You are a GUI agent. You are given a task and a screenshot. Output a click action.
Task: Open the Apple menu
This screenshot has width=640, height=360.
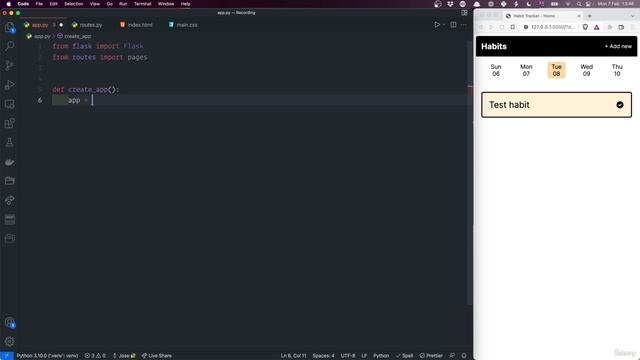tap(9, 4)
